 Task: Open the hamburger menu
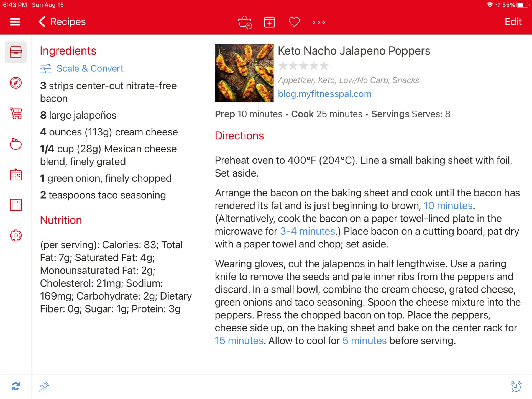[15, 22]
